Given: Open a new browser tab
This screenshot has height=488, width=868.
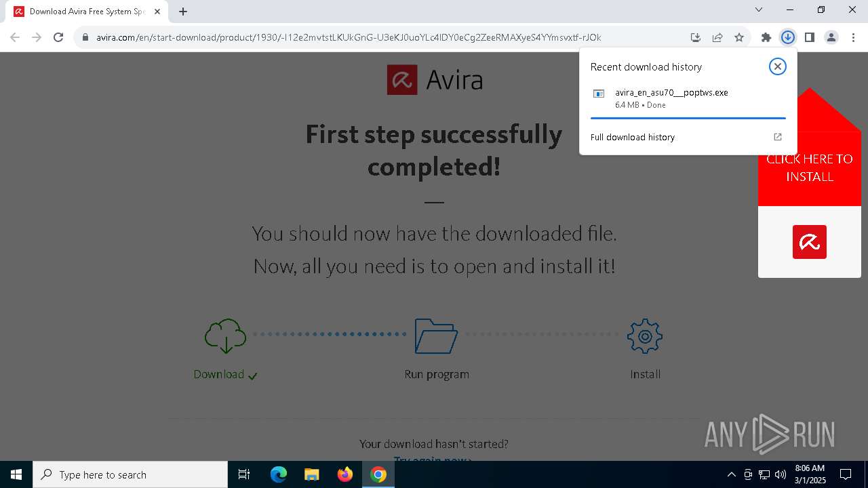Looking at the screenshot, I should pyautogui.click(x=183, y=12).
